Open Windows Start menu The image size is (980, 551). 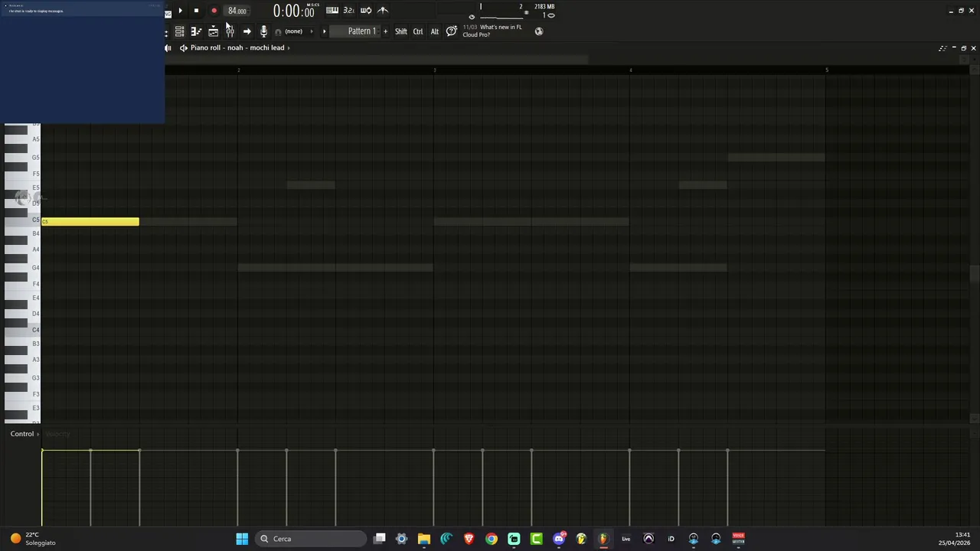tap(242, 539)
